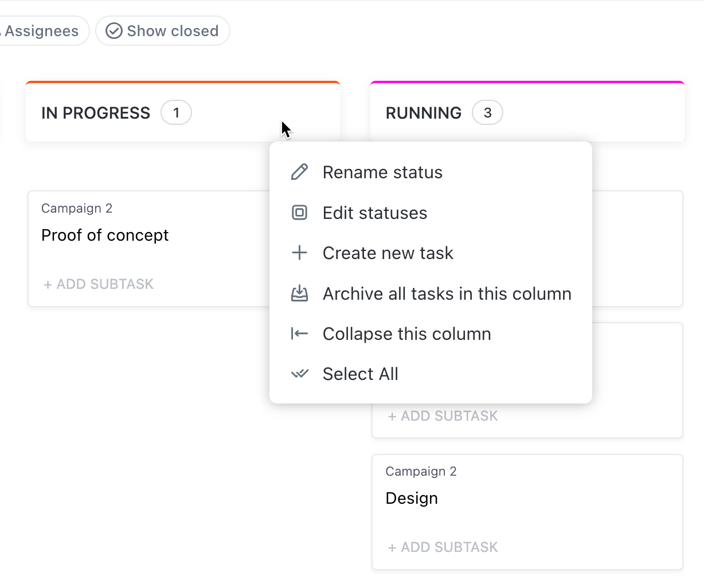Image resolution: width=704 pixels, height=588 pixels.
Task: Click the checkmark circle icon in Show closed
Action: pos(114,31)
